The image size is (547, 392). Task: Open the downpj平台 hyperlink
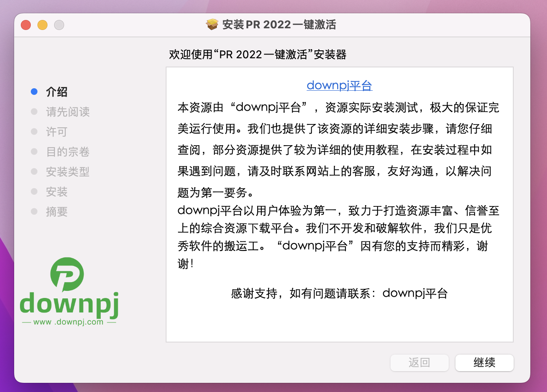(339, 85)
